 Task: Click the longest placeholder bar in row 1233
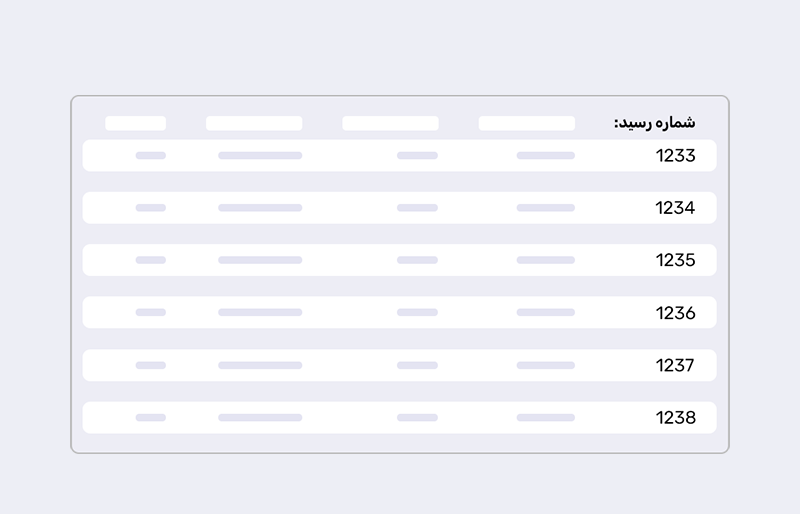coord(260,156)
